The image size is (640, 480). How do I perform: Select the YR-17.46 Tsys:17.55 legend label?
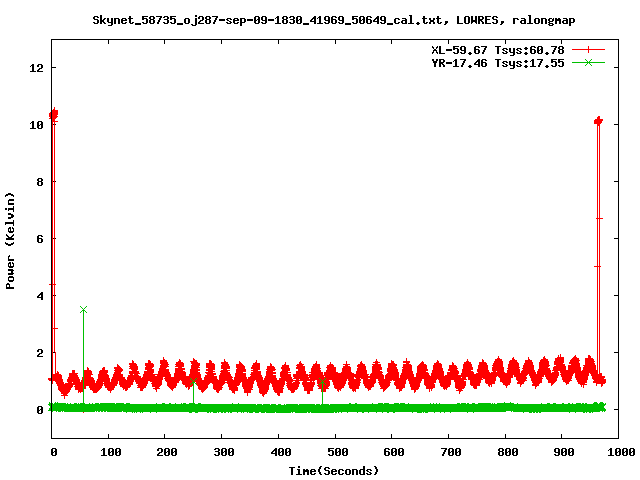498,63
